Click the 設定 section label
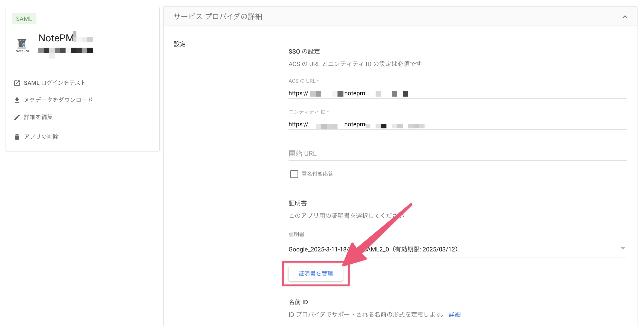Image resolution: width=644 pixels, height=326 pixels. point(179,44)
